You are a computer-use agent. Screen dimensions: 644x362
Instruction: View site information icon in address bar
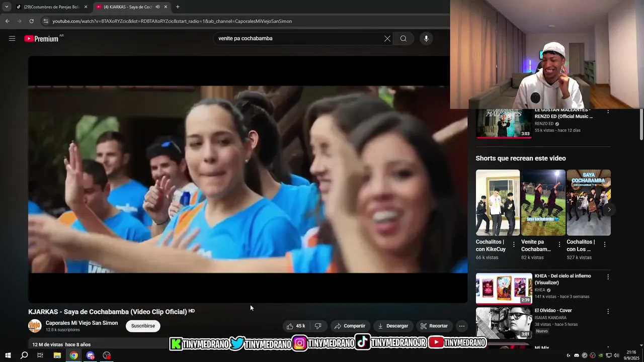(46, 21)
